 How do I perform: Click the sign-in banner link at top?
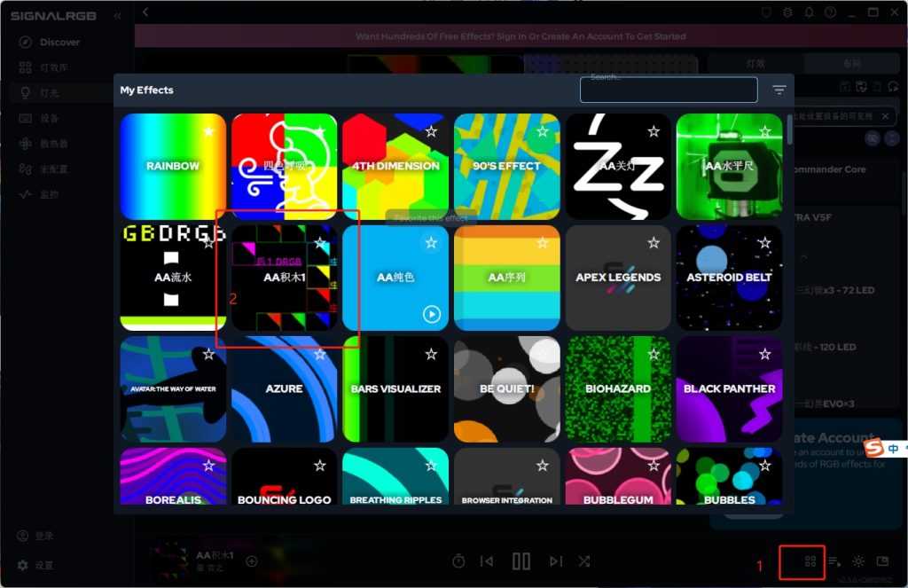click(x=521, y=35)
